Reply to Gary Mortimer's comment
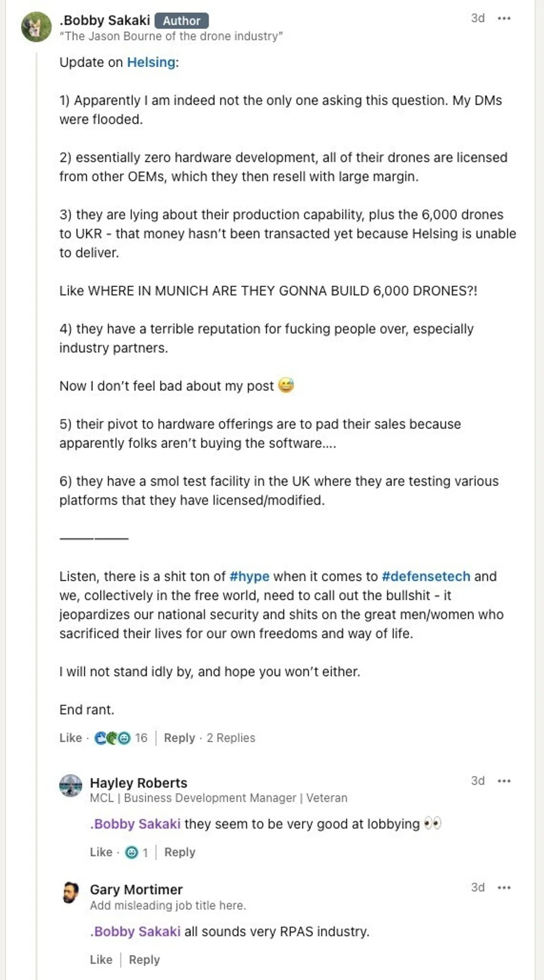This screenshot has height=980, width=544. [144, 960]
